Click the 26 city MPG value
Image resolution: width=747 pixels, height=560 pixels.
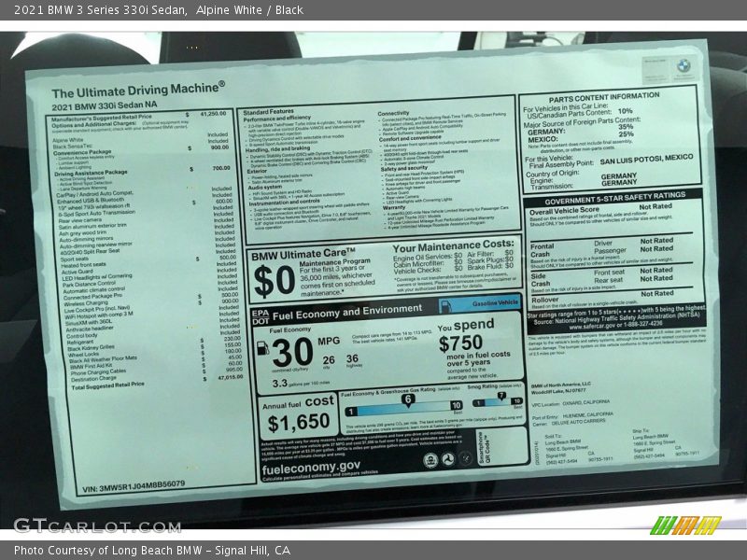coord(329,360)
